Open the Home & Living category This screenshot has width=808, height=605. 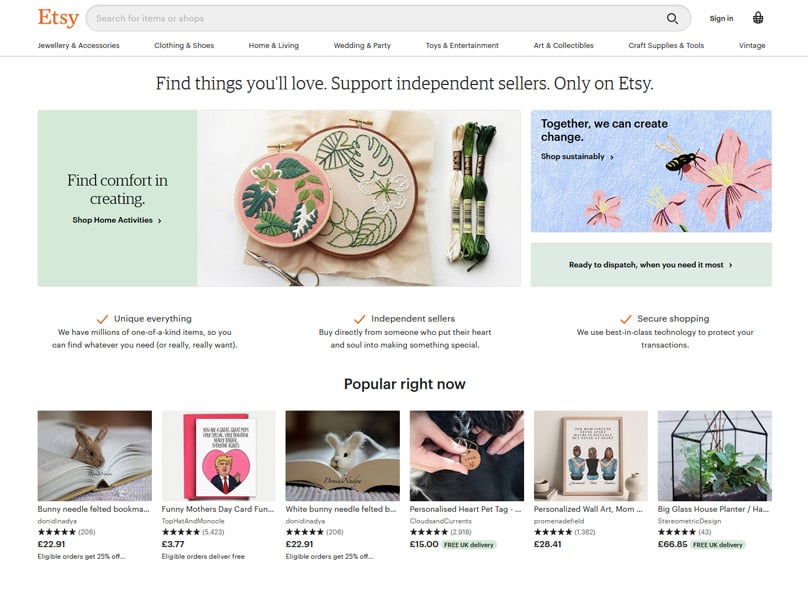point(274,45)
